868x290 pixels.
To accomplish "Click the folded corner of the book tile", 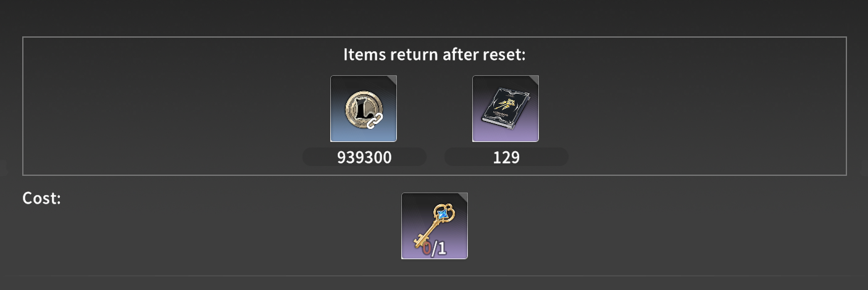I will pyautogui.click(x=534, y=80).
